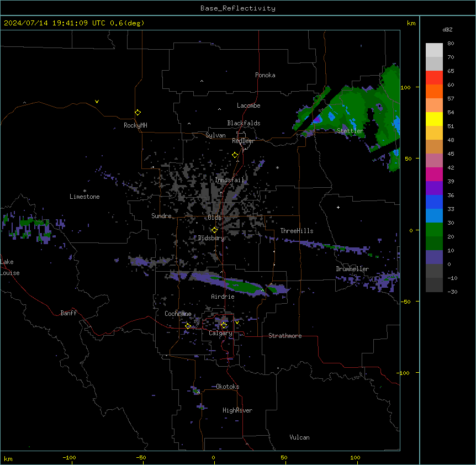Select the light blue 30-33 dBZ legend swatch
Viewport: 476px width, 465px height.
[x=434, y=215]
